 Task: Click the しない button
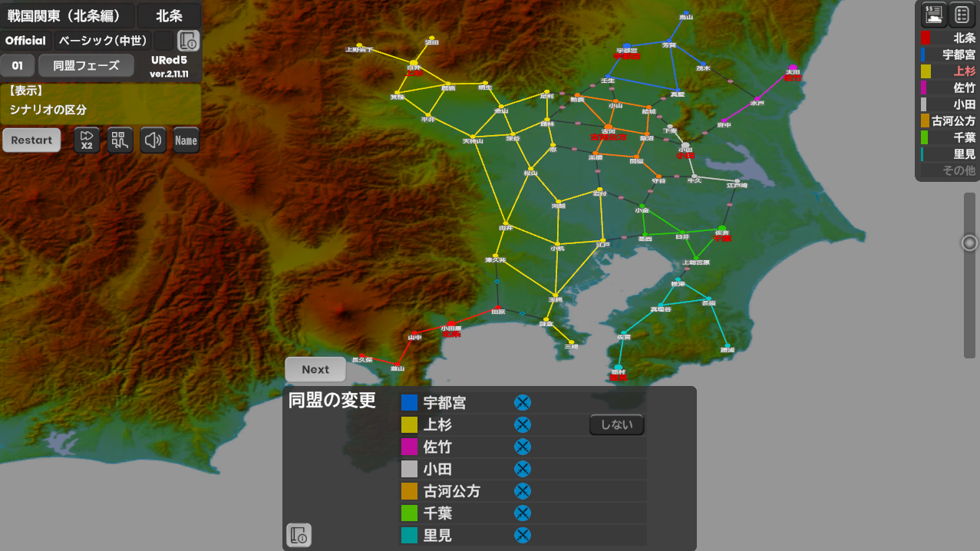616,425
